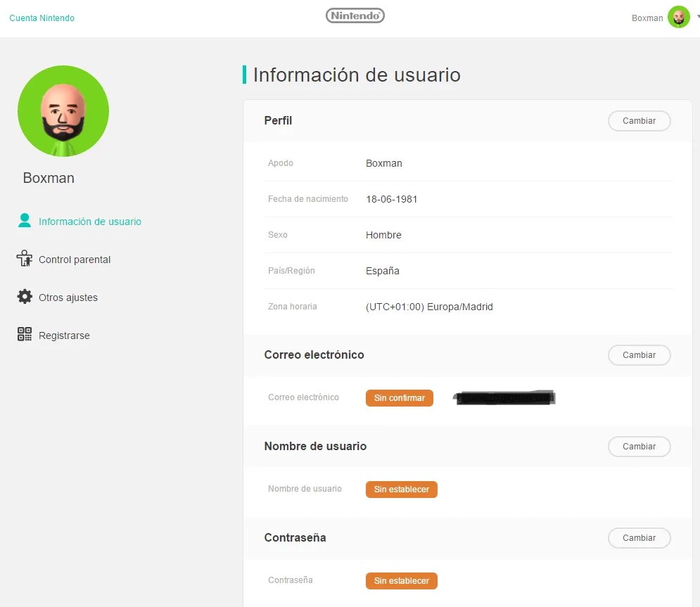Open the Cuenta Nintendo link top left

coord(42,18)
